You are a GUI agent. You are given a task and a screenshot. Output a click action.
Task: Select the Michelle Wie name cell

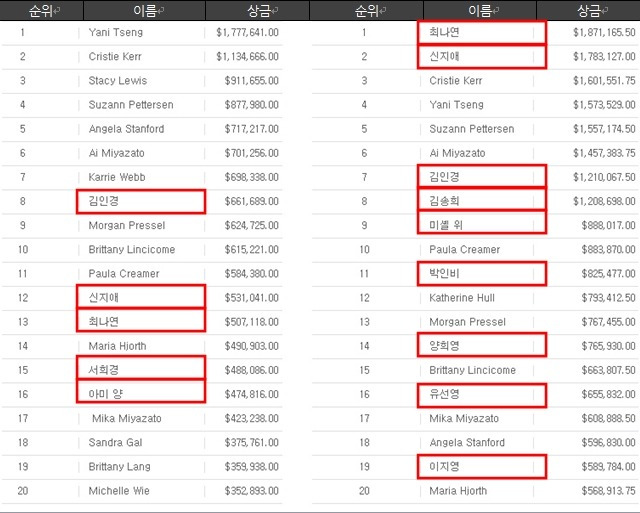coord(117,491)
